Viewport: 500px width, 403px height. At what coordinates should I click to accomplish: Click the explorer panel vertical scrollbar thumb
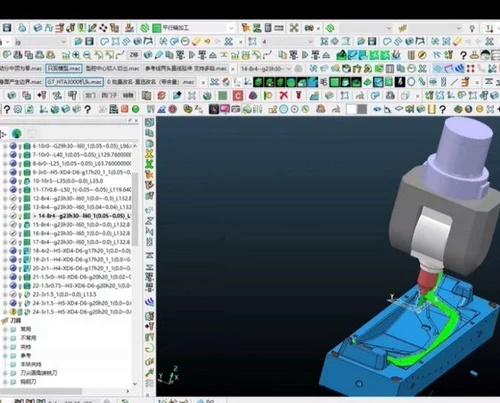point(135,210)
